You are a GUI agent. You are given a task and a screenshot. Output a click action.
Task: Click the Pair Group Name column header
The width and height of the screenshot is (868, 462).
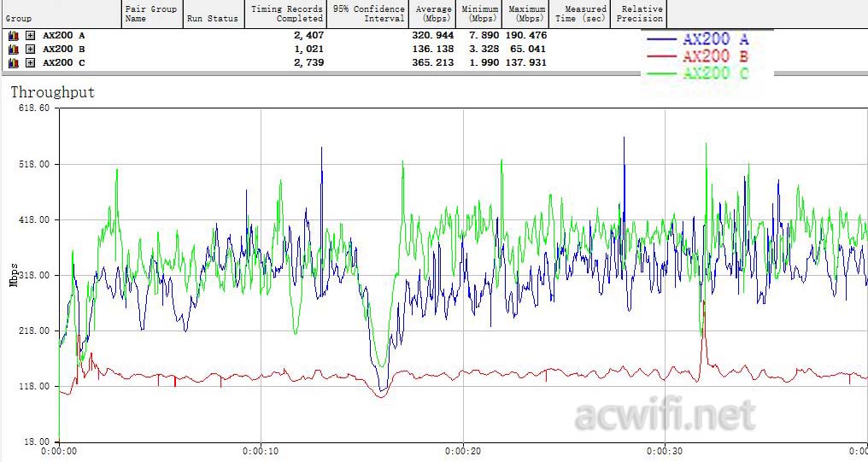pyautogui.click(x=152, y=14)
